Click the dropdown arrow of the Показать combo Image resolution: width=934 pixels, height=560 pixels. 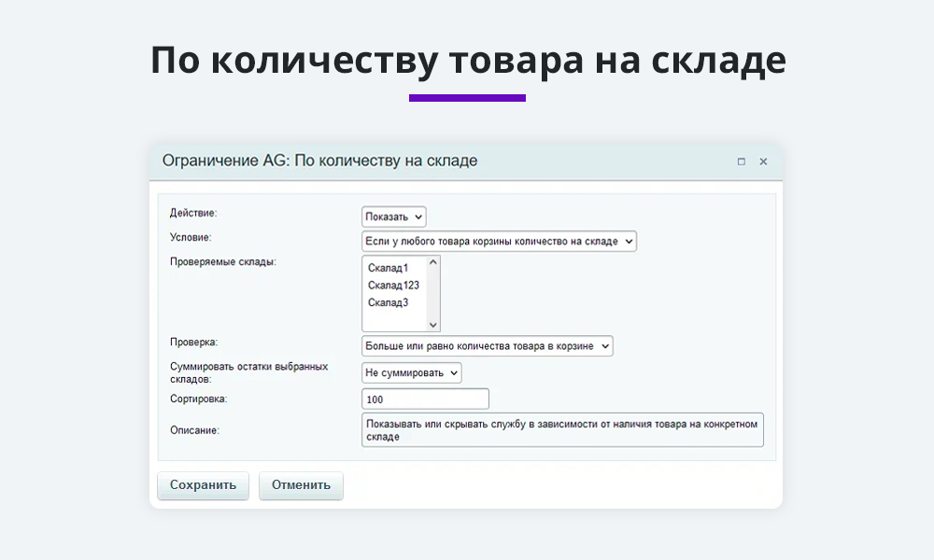point(417,216)
